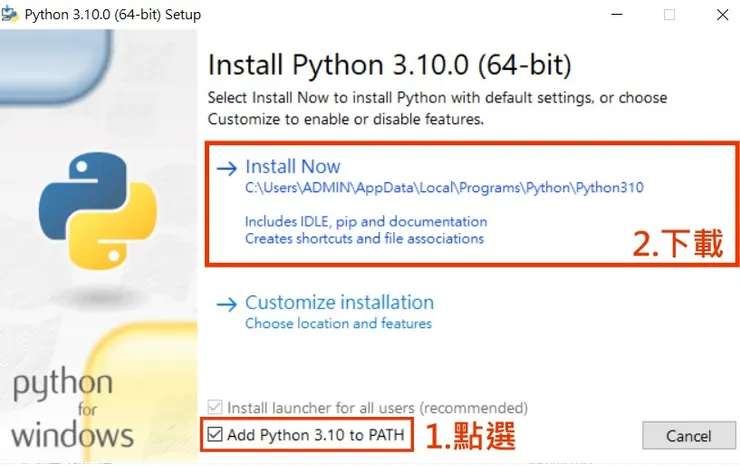The width and height of the screenshot is (740, 466).
Task: Click 'Creates shortcuts and file associations' line
Action: click(x=364, y=239)
